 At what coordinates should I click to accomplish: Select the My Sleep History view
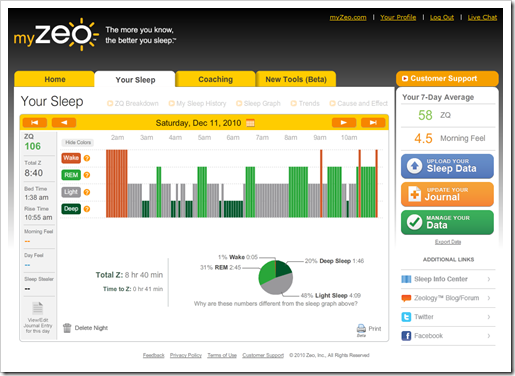click(197, 103)
